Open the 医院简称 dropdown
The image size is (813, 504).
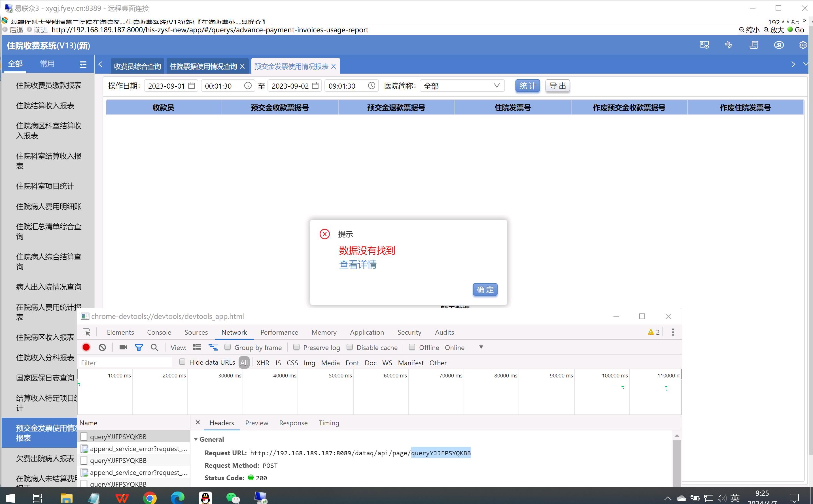click(x=462, y=86)
